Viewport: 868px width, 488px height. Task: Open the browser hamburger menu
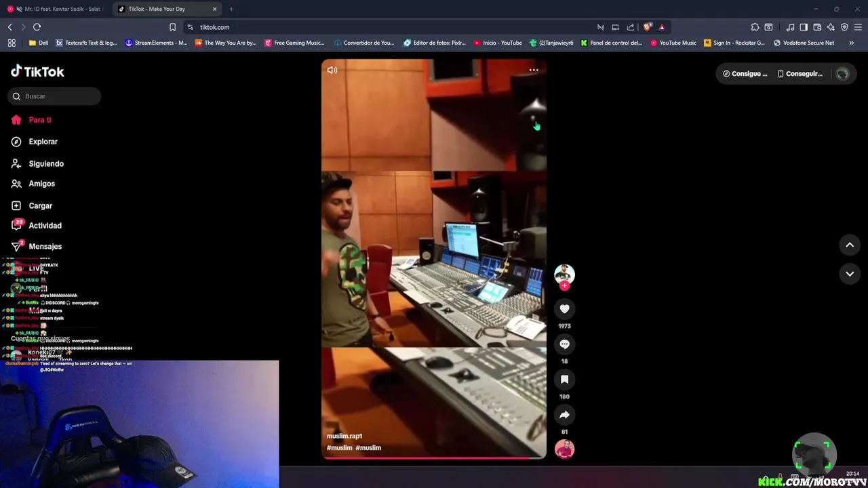[x=858, y=27]
